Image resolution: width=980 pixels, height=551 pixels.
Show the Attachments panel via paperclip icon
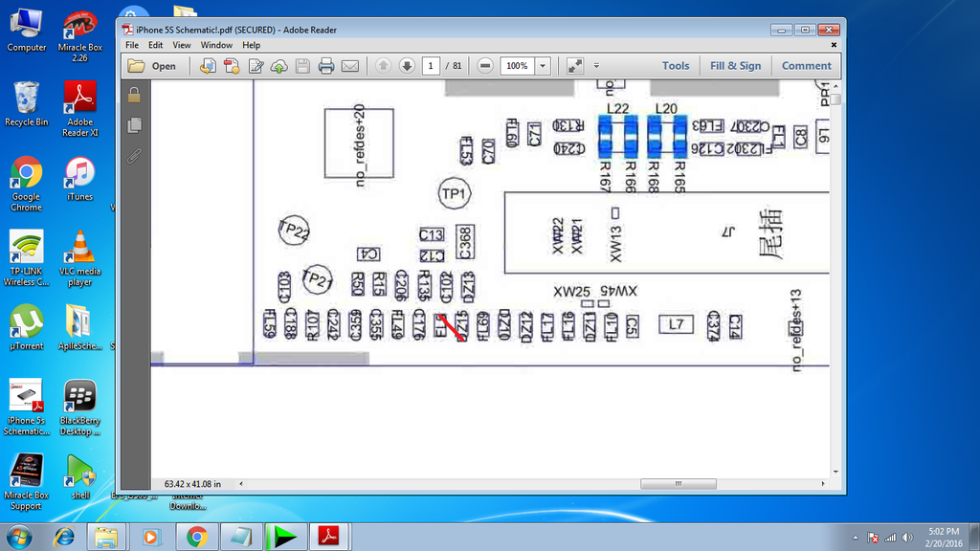[134, 155]
